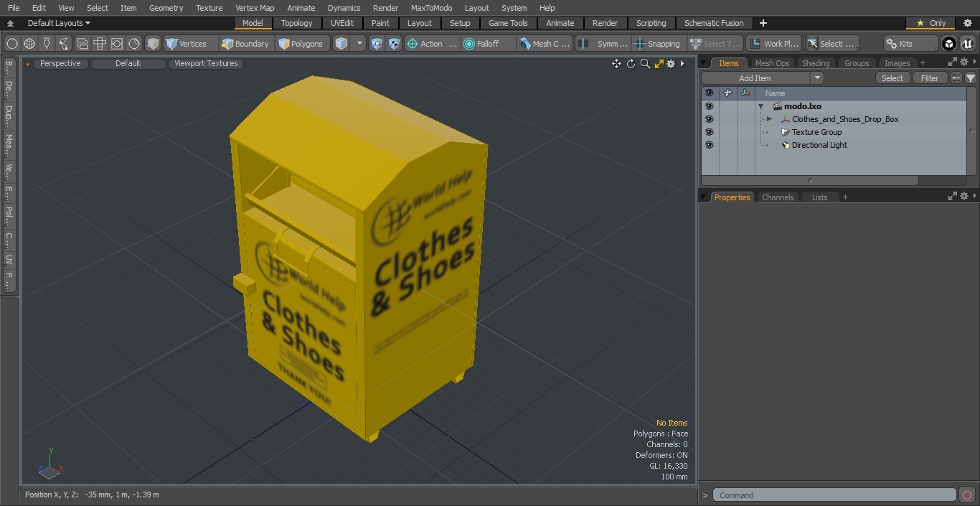The image size is (980, 506).
Task: Toggle the Only star button
Action: [931, 23]
